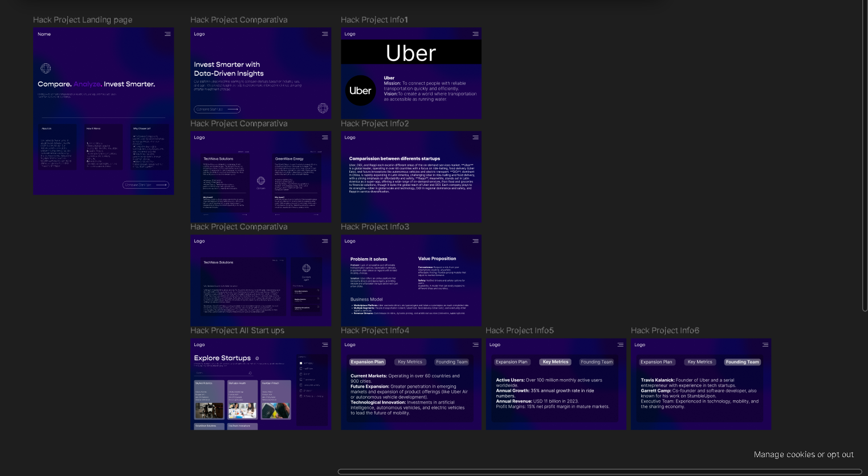Click globe icon in Invest Smarter frame corner
868x476 pixels.
(323, 108)
